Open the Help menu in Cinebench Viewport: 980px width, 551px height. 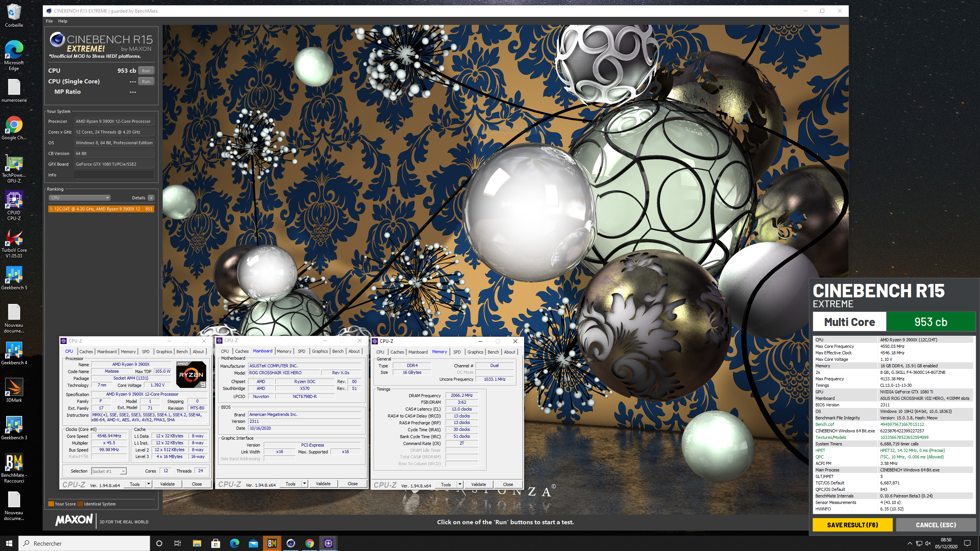63,21
